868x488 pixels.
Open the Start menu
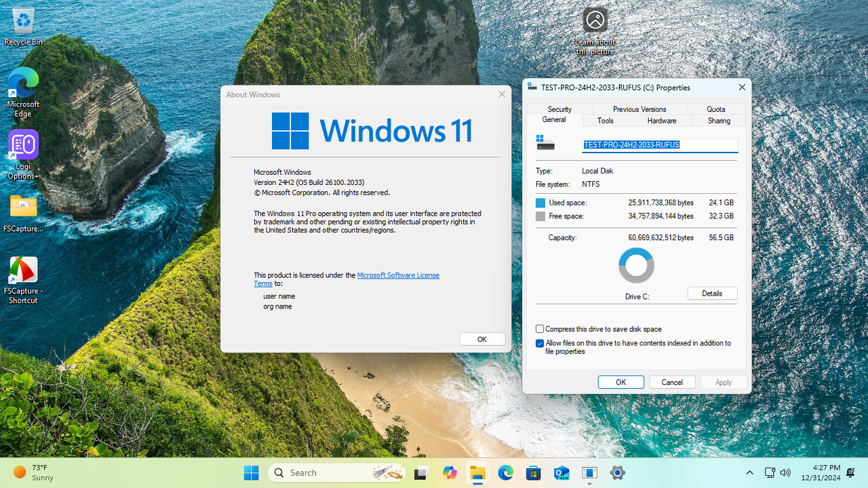(251, 472)
